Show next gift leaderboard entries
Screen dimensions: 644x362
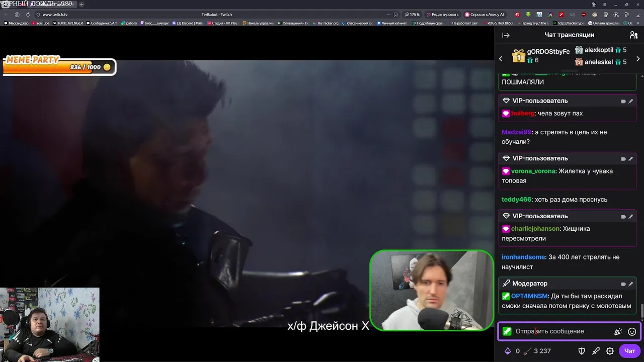[x=638, y=59]
